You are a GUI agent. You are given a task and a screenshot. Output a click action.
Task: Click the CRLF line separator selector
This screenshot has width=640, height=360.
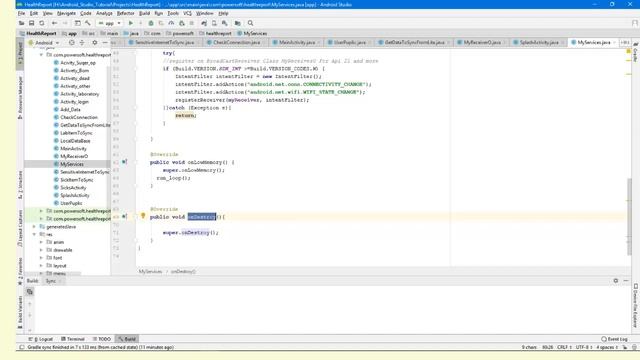tap(564, 347)
